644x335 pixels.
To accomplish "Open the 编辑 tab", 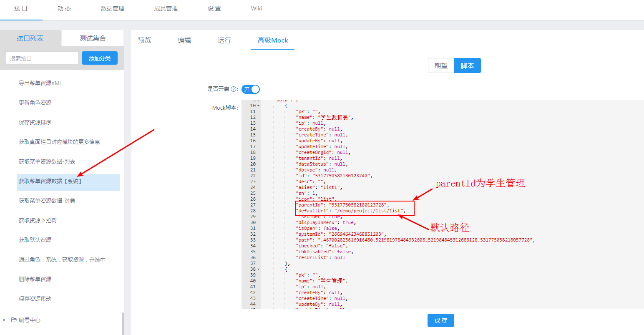I will pyautogui.click(x=184, y=40).
